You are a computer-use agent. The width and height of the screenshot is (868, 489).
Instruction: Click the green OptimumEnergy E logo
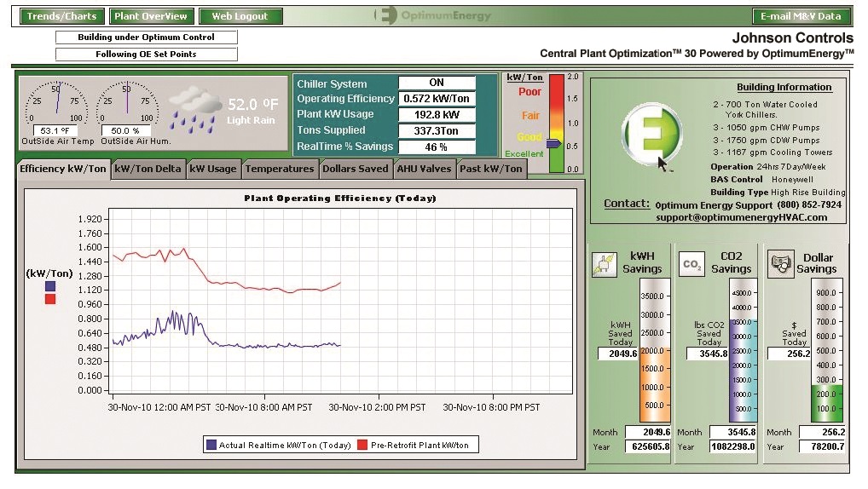point(651,134)
